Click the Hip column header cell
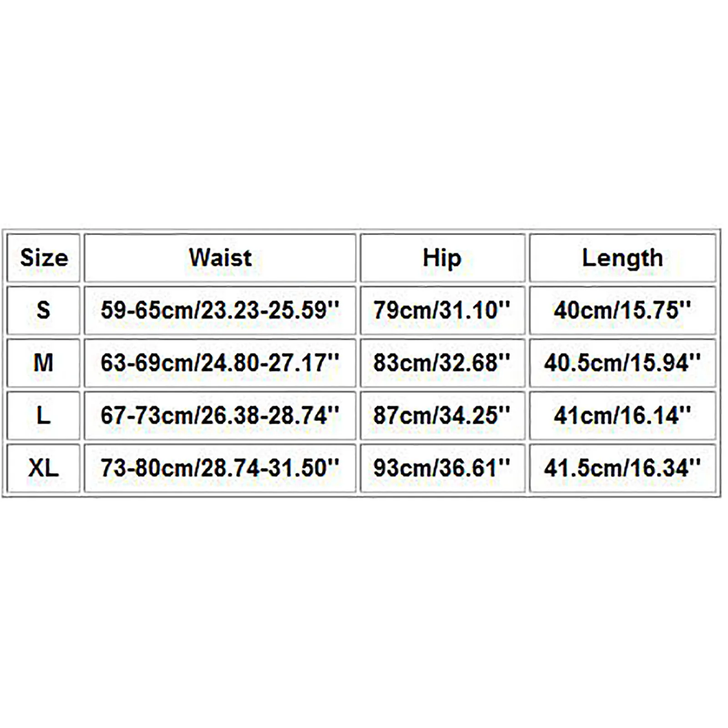Screen dimensions: 728x728 442,258
